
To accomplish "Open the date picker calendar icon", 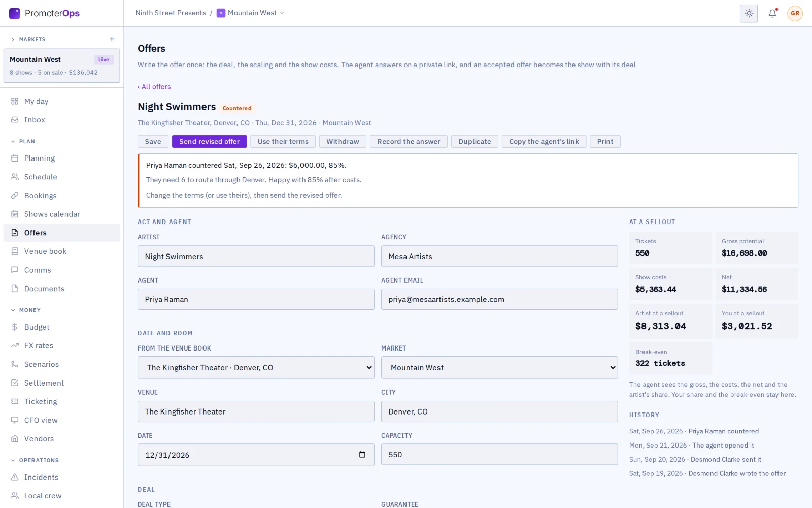I will pos(362,455).
